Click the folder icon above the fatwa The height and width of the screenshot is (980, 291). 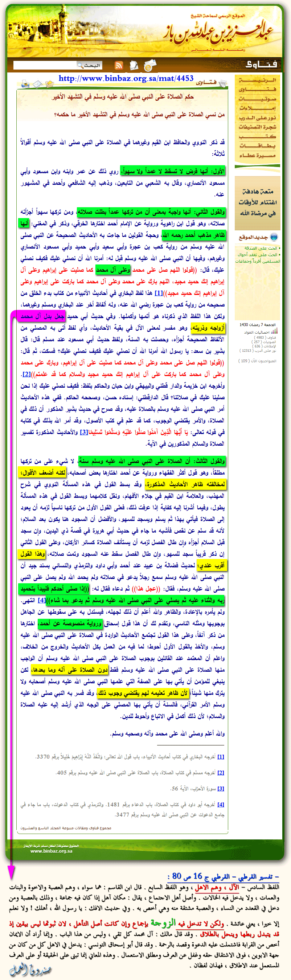49,83
